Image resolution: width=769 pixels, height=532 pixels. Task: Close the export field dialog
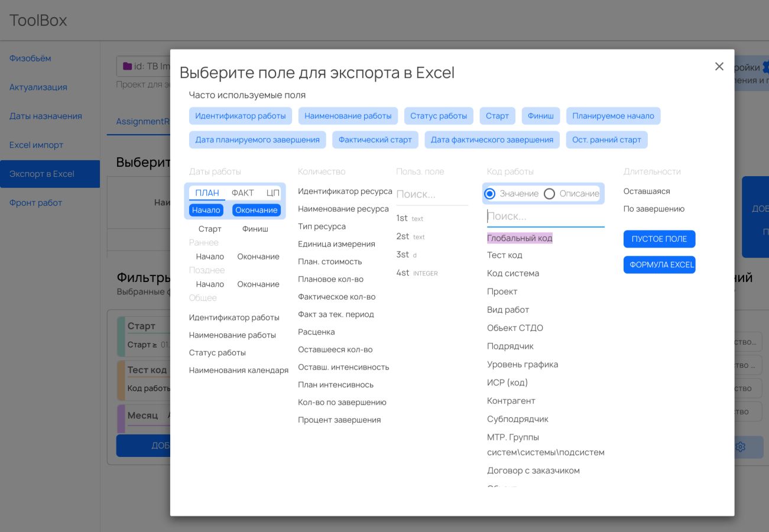click(719, 66)
